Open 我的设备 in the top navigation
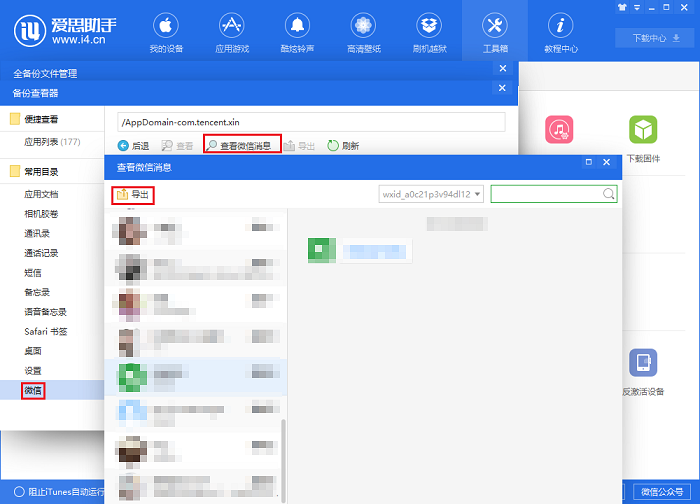Screen dimensions: 700x504 [166, 33]
